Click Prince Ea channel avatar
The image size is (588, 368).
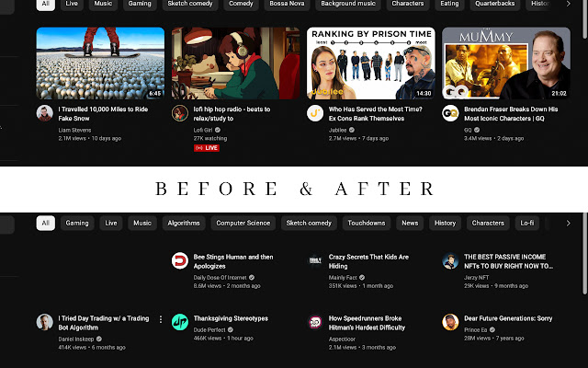point(450,322)
